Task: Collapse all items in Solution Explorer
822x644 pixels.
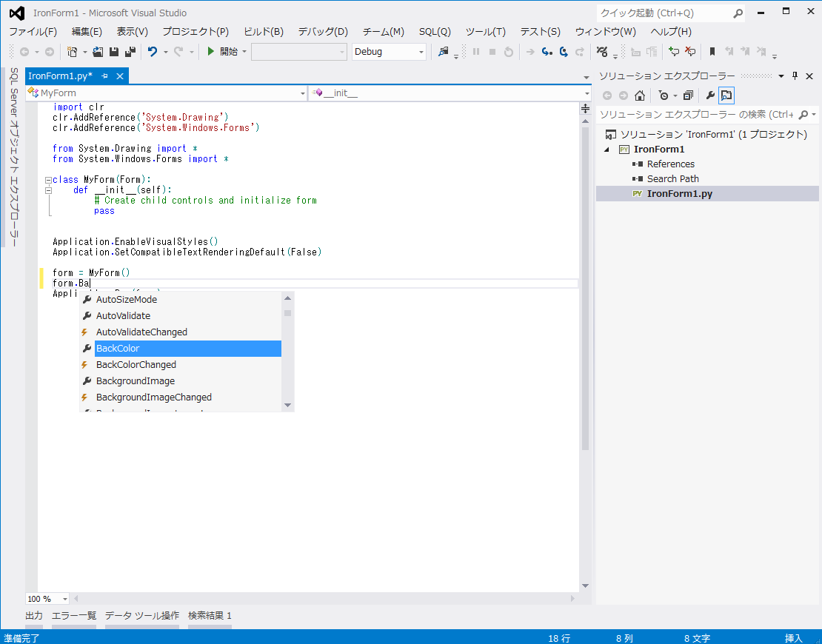Action: [x=688, y=95]
